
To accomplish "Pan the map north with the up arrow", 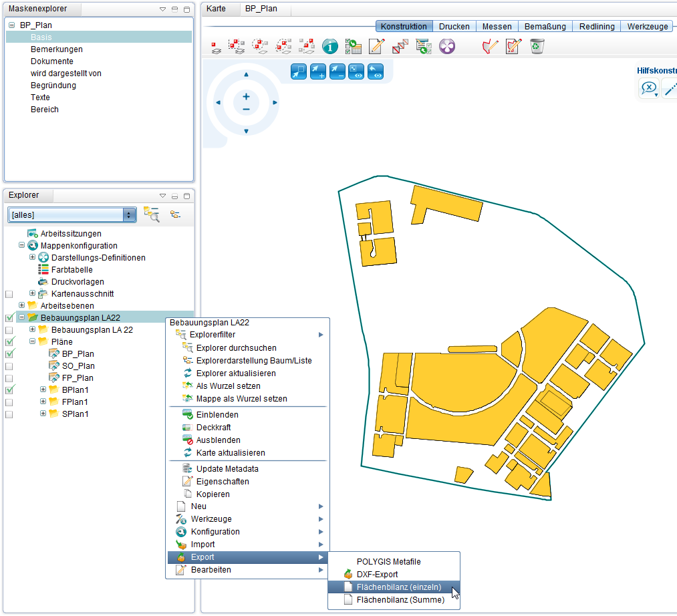I will 246,74.
